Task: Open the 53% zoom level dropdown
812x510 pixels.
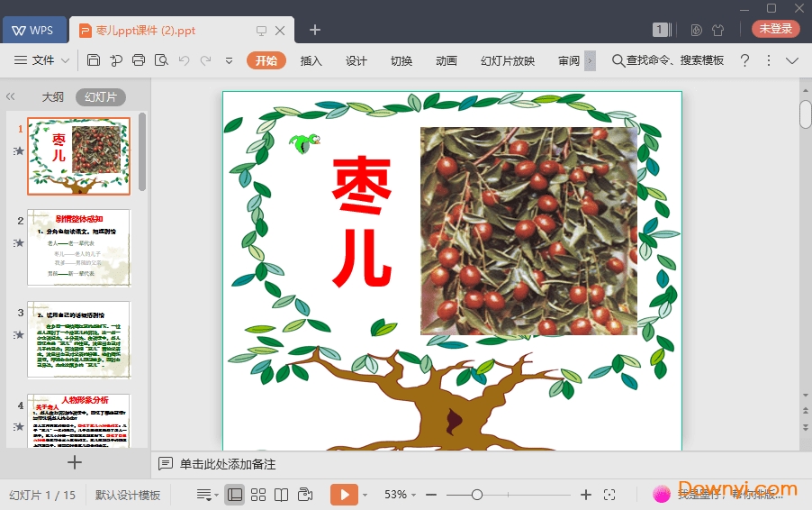Action: point(400,495)
